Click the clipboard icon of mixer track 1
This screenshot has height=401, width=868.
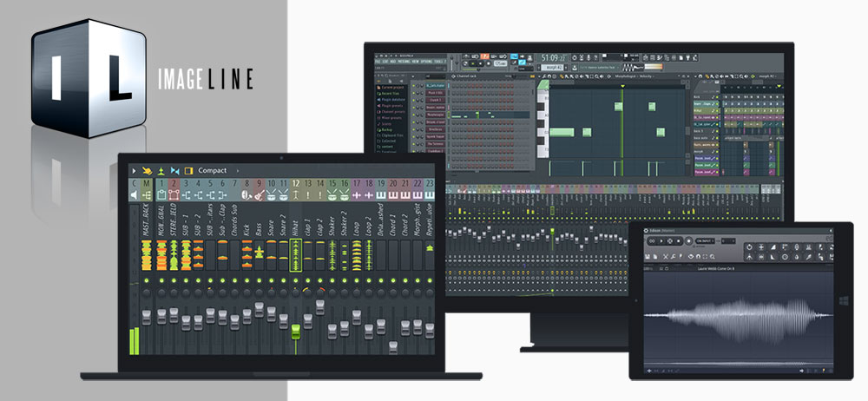161,195
